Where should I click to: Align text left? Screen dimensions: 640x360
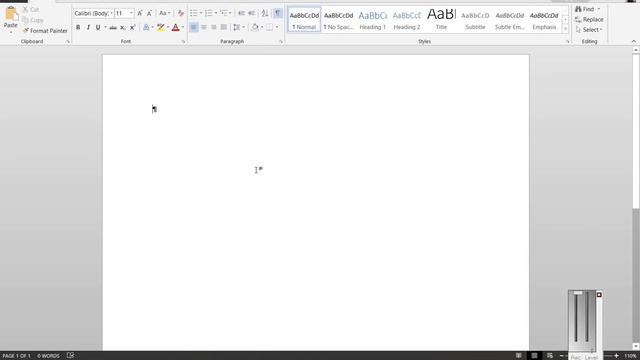tap(193, 27)
